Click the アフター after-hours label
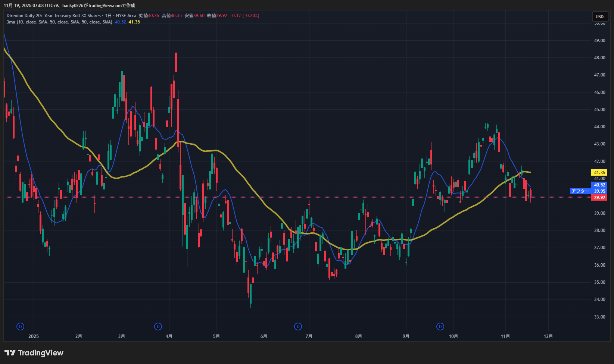 pyautogui.click(x=580, y=191)
